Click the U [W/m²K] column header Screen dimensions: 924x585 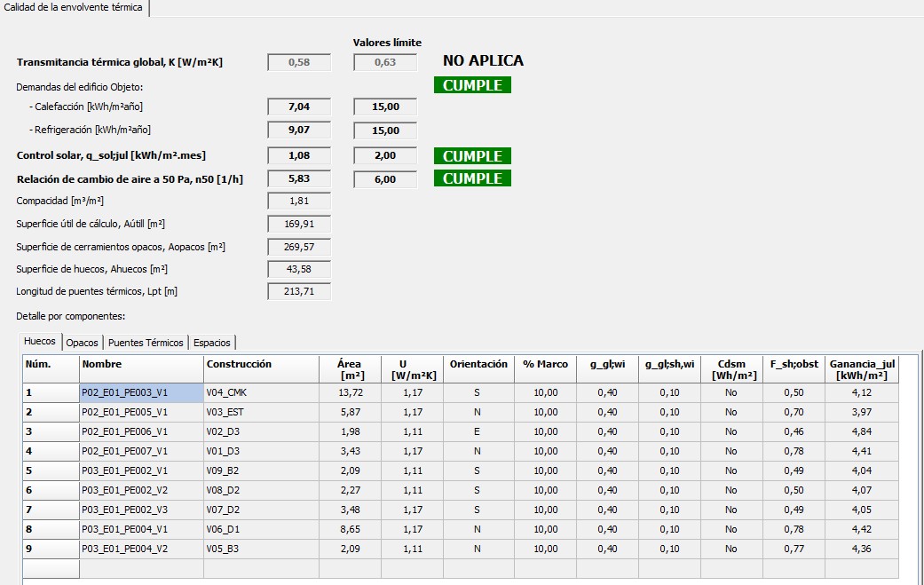pos(413,369)
